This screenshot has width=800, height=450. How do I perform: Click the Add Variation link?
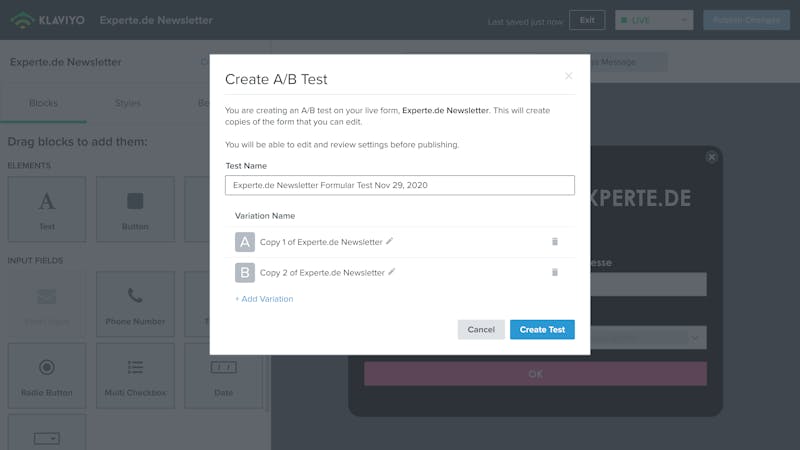coord(264,299)
